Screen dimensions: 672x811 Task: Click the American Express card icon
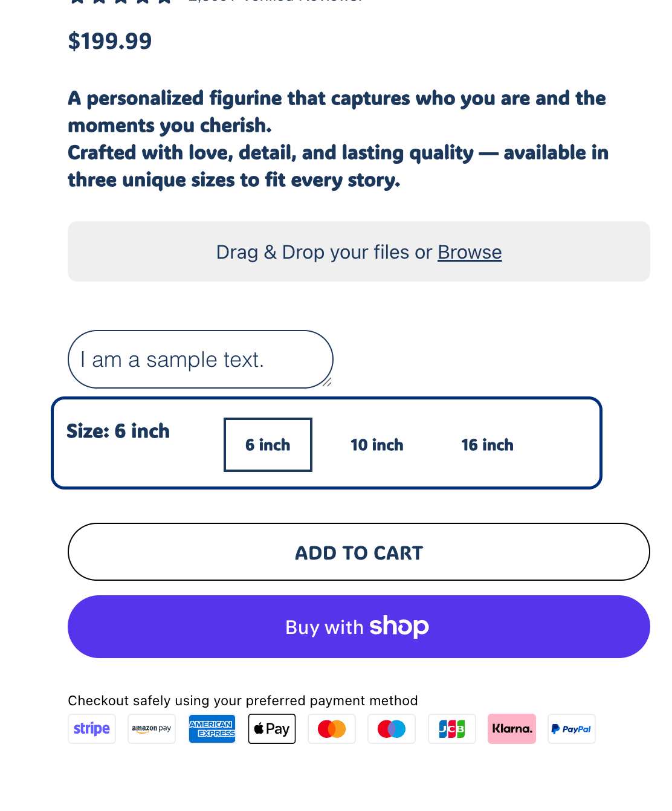tap(212, 729)
